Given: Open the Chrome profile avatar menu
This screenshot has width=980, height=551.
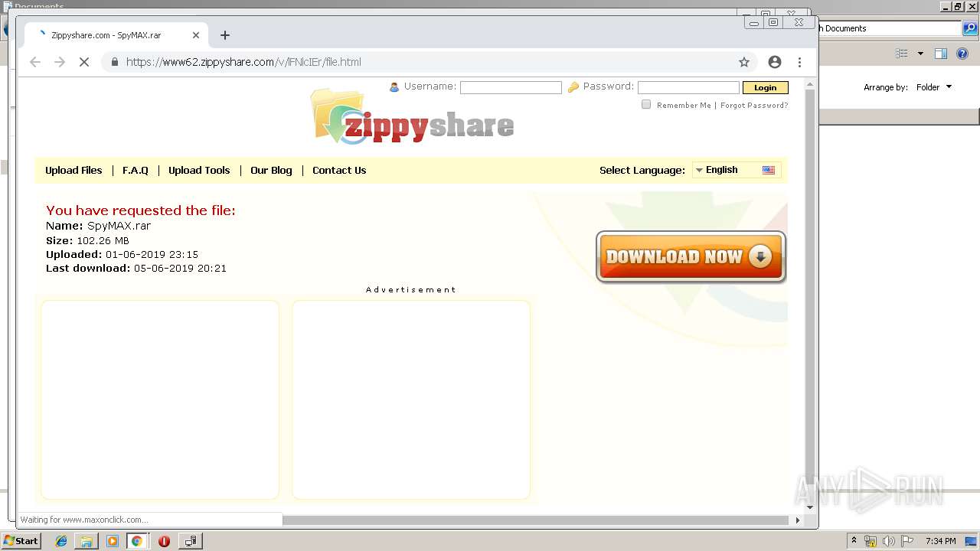Looking at the screenshot, I should point(775,62).
